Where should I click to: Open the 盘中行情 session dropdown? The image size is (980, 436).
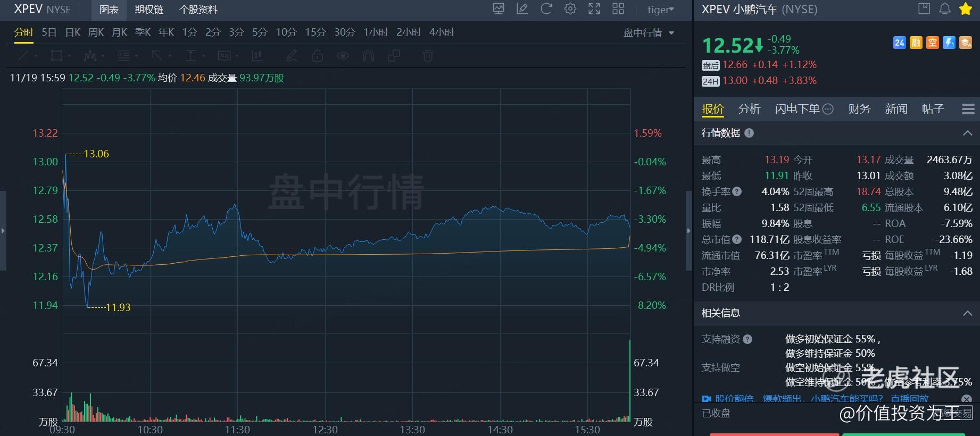649,33
